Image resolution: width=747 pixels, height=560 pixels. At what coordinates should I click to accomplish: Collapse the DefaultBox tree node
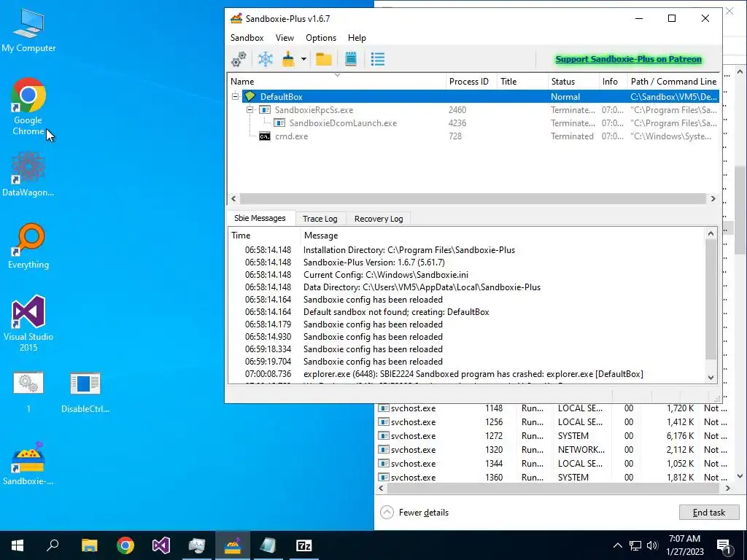(235, 96)
